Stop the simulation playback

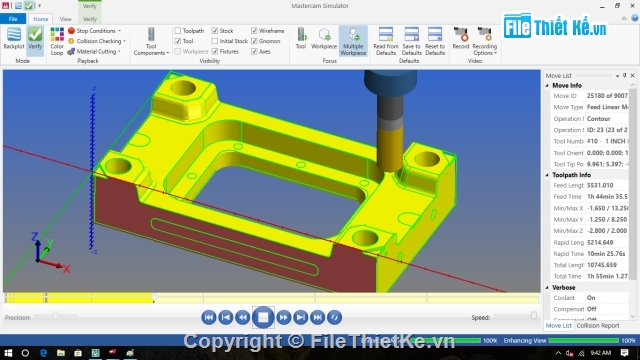pyautogui.click(x=263, y=317)
